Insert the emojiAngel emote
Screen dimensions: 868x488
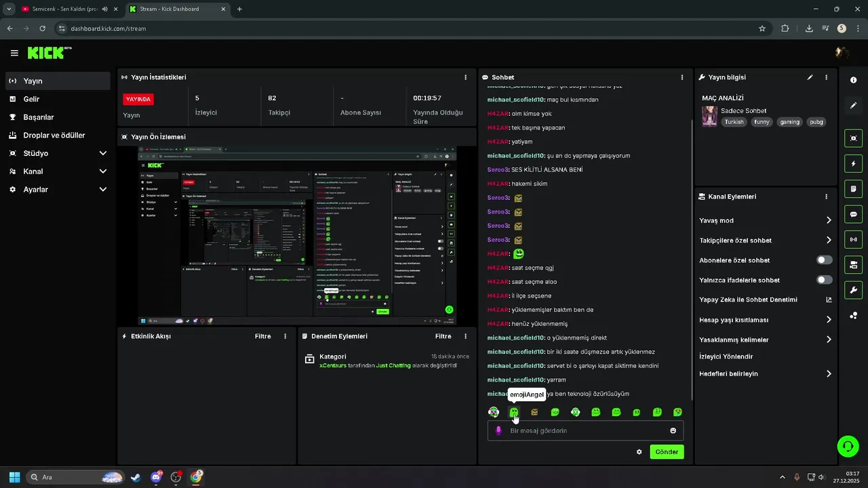pyautogui.click(x=514, y=412)
